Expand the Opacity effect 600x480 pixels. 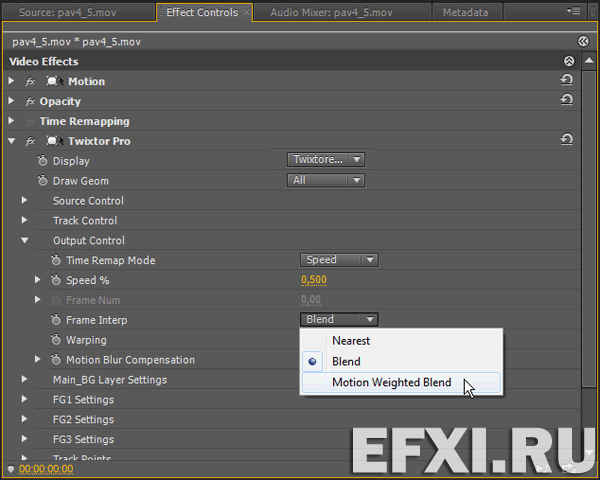tap(11, 101)
